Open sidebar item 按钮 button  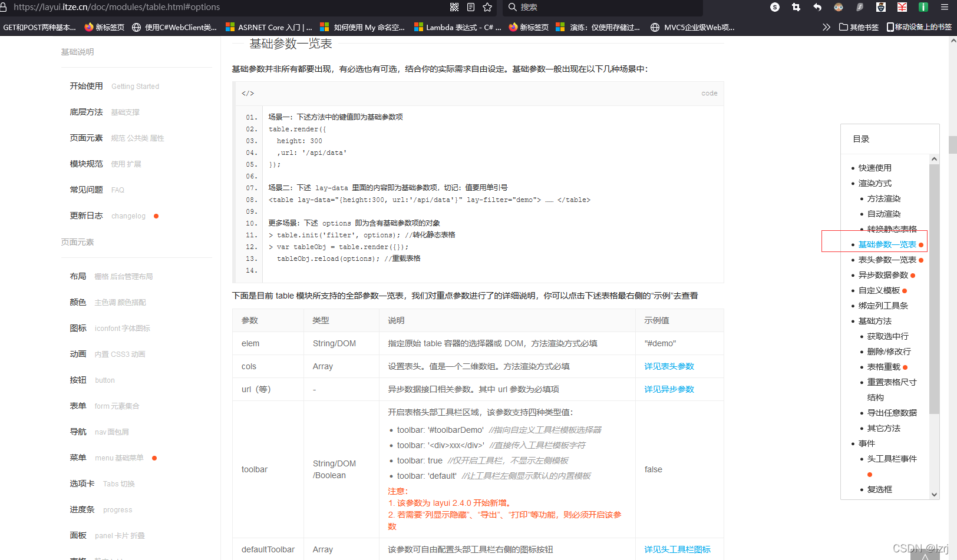[92, 380]
